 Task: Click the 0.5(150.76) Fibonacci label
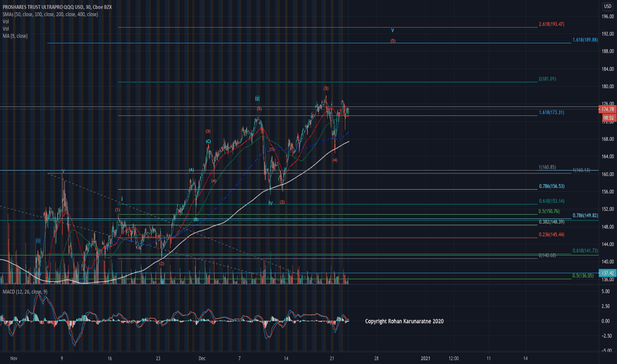549,211
